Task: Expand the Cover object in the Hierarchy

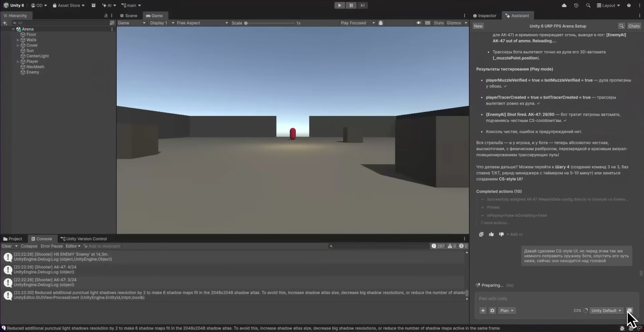Action: [x=18, y=46]
